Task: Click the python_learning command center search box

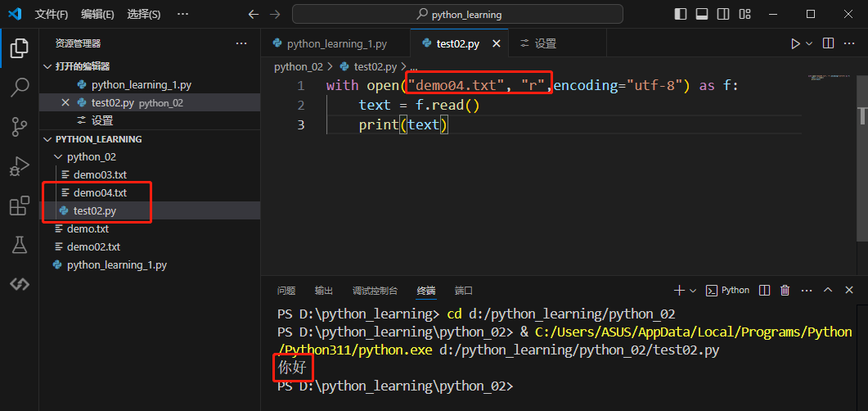Action: [458, 15]
